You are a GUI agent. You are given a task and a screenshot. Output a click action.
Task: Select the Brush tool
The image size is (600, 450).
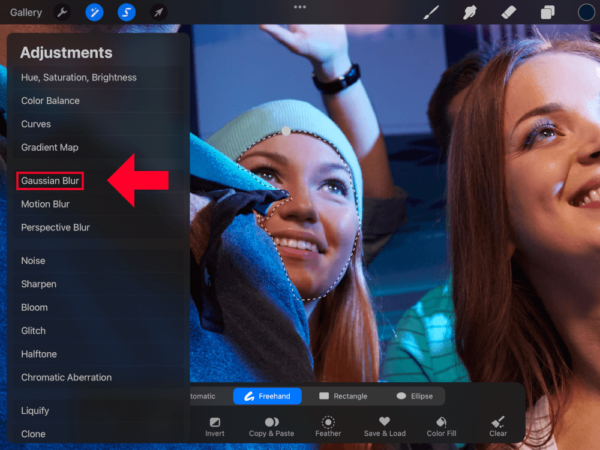coord(431,13)
